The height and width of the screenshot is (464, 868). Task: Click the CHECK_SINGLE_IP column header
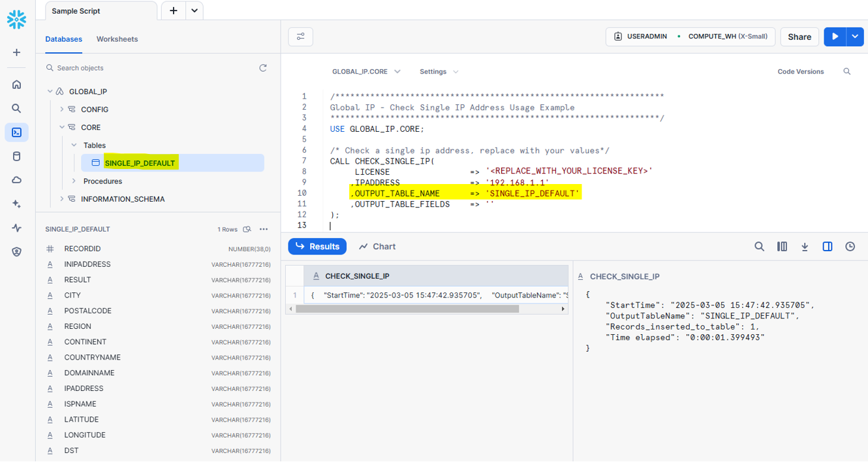pos(437,276)
